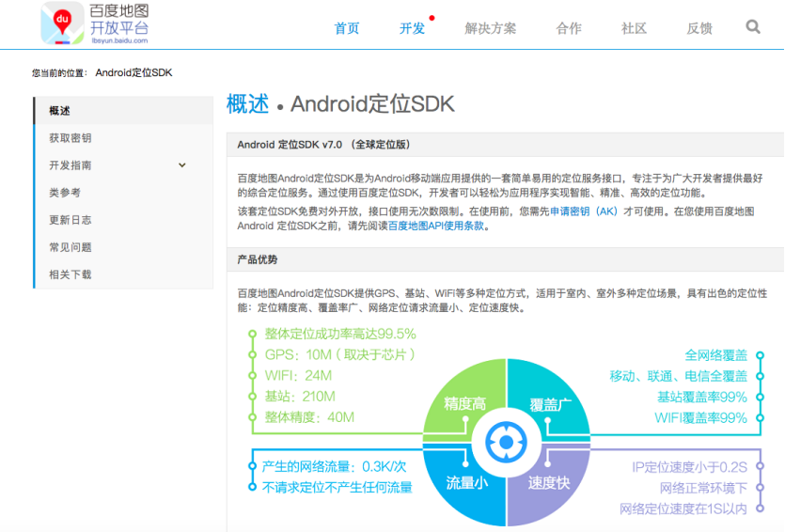Image resolution: width=785 pixels, height=532 pixels.
Task: Open 解决方案 in the top navigation
Action: coord(490,28)
